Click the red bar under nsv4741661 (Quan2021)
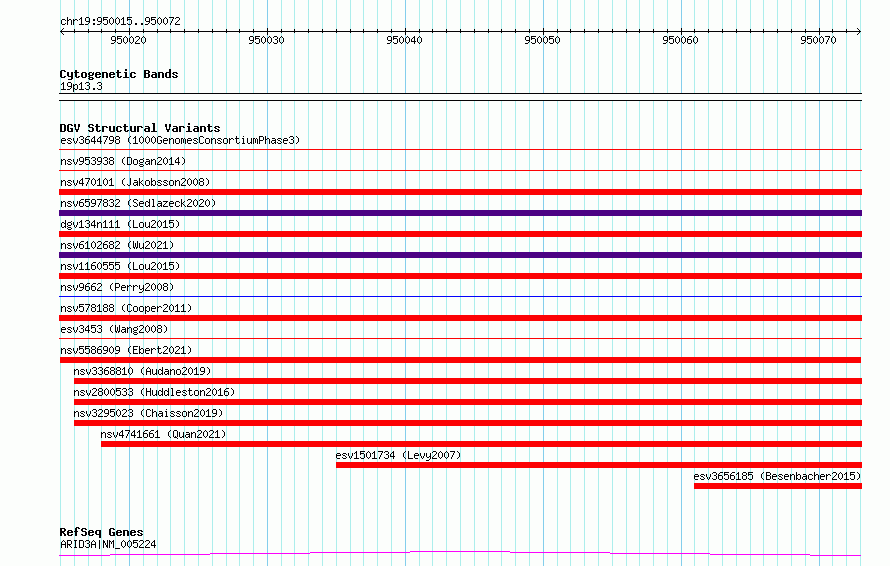This screenshot has width=890, height=566. coord(481,444)
